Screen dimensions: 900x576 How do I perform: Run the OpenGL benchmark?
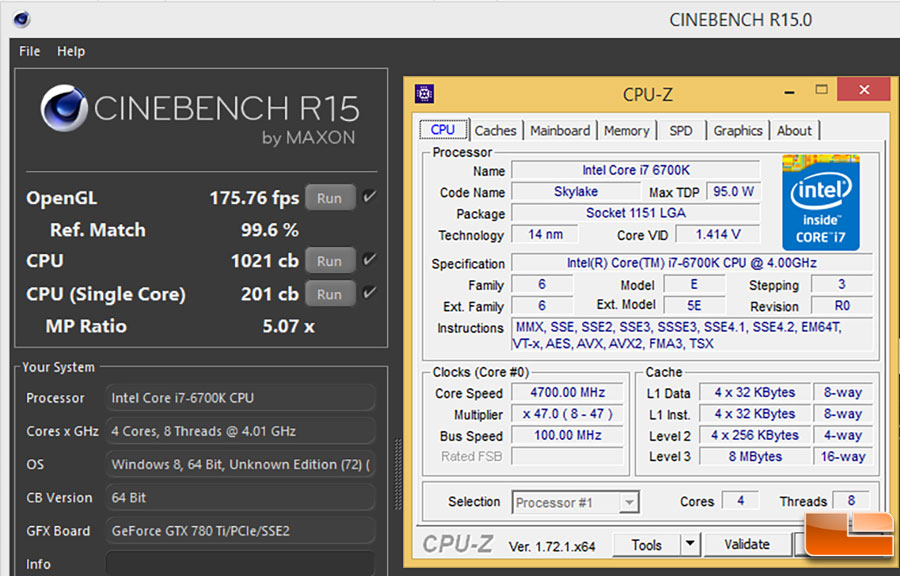(330, 198)
